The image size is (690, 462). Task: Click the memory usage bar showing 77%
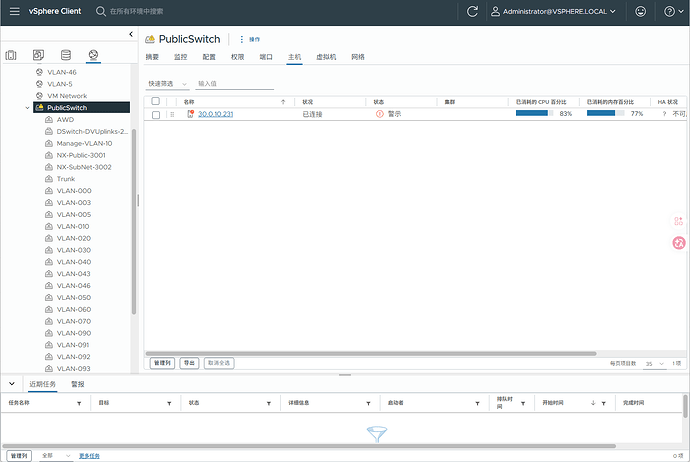click(x=606, y=114)
